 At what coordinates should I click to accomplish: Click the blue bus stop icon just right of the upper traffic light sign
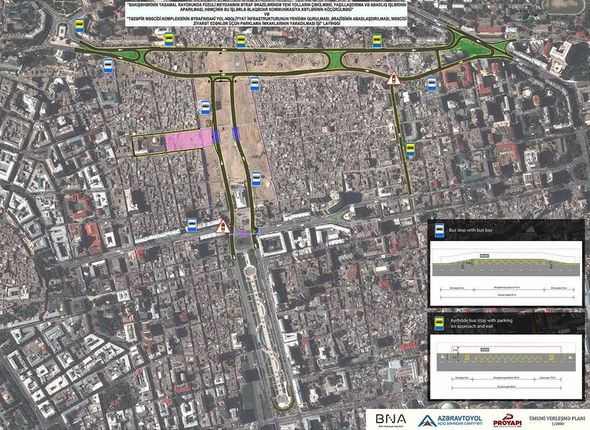coord(431,84)
